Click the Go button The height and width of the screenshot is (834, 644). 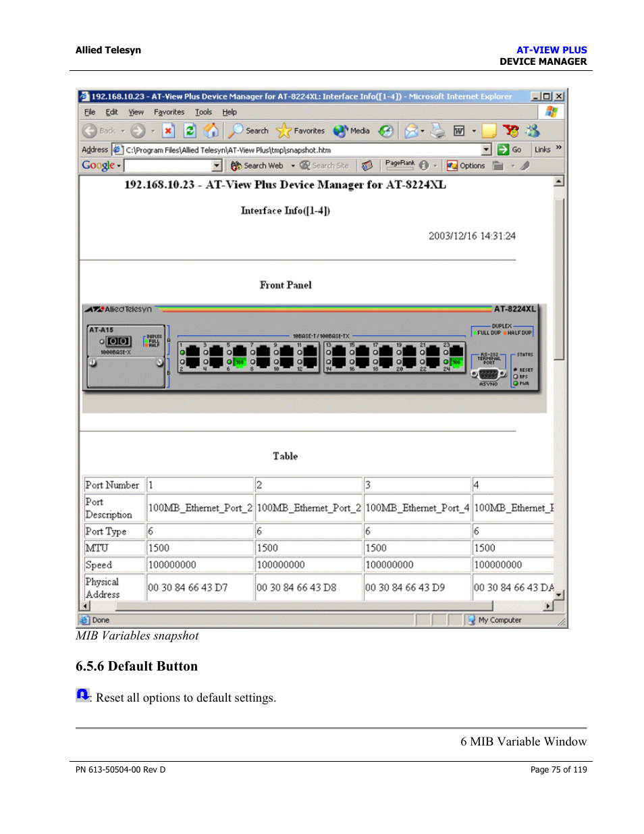[510, 150]
